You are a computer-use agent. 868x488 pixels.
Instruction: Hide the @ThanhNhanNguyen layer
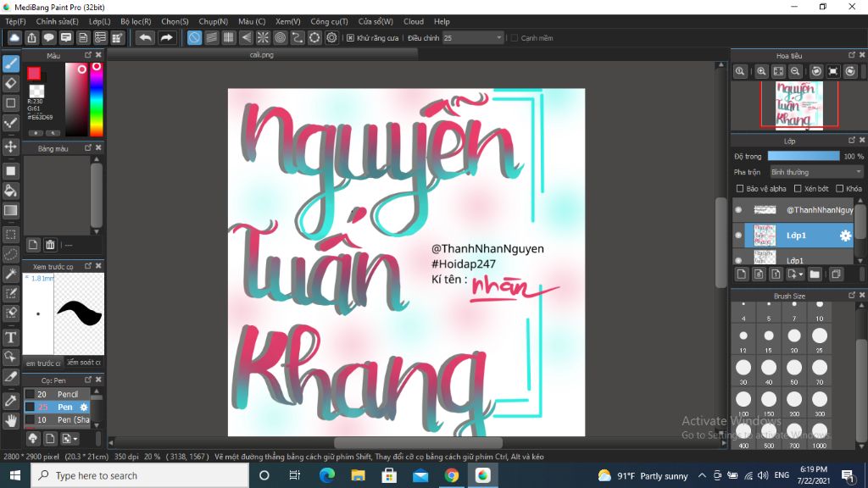tap(738, 210)
